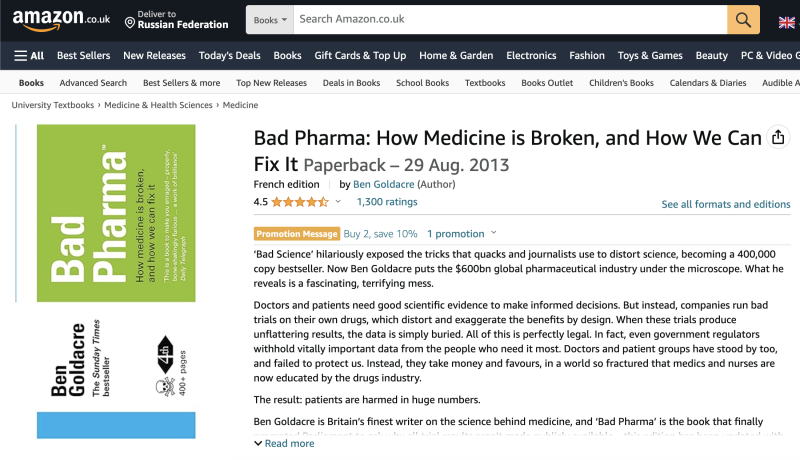Select Gift Cards & Top Up menu
This screenshot has width=800, height=460.
click(x=360, y=56)
